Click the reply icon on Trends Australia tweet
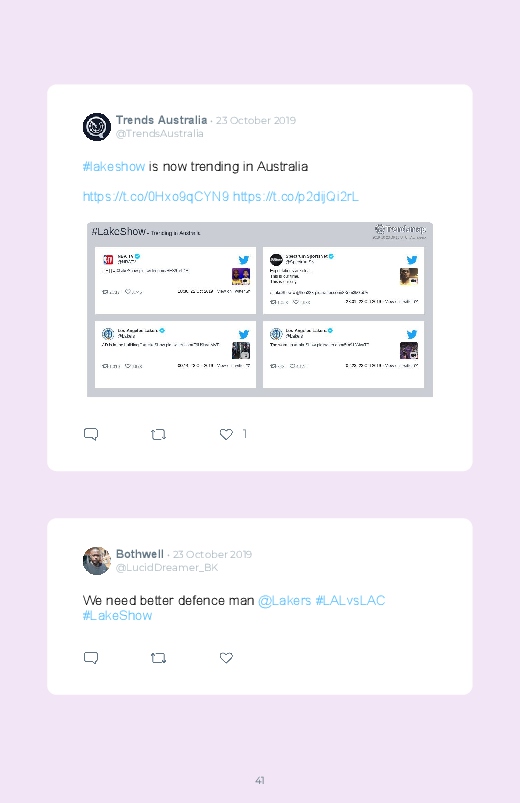 click(91, 434)
